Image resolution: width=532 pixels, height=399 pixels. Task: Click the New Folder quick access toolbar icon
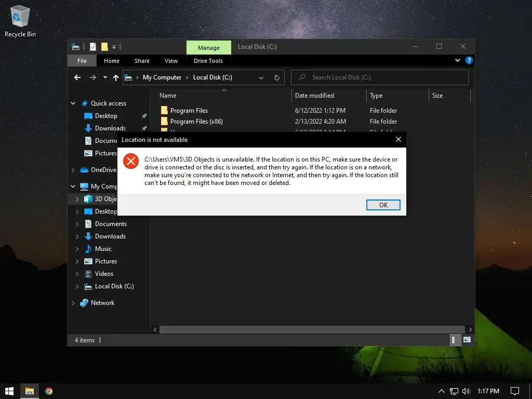click(104, 47)
